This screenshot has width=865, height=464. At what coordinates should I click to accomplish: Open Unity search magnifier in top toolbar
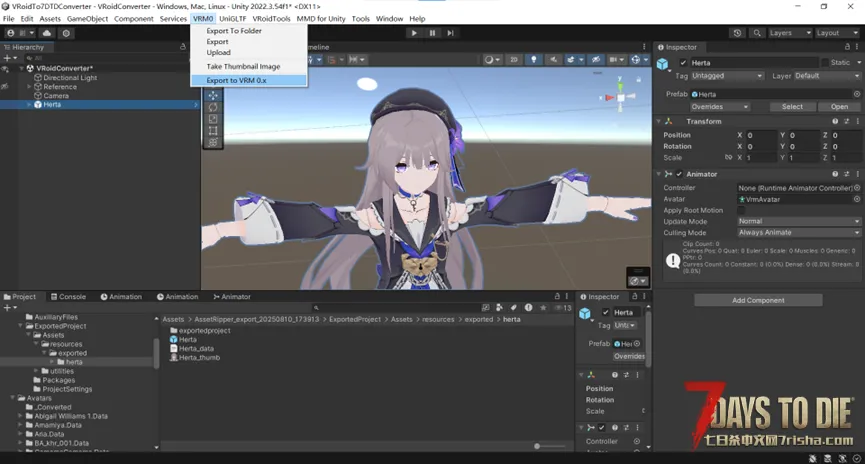pyautogui.click(x=757, y=33)
